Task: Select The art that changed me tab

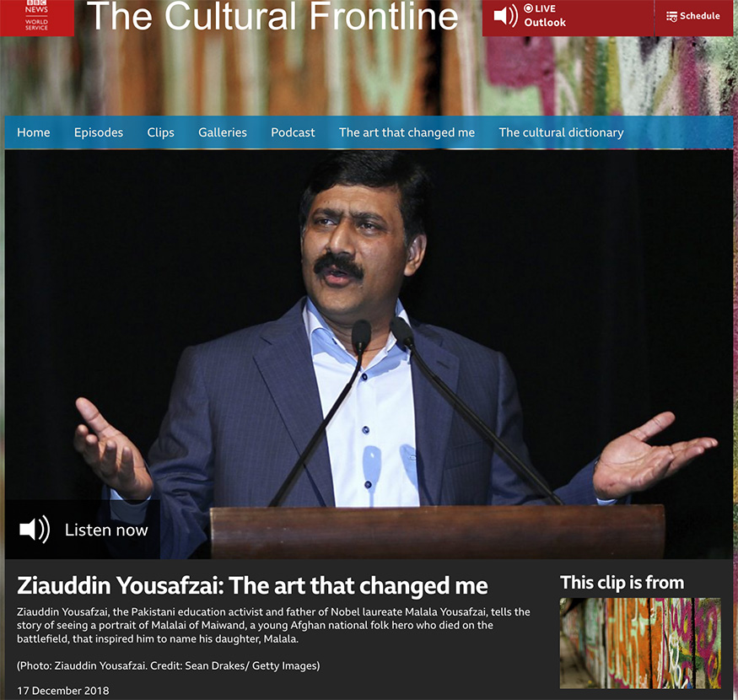Action: pos(407,132)
